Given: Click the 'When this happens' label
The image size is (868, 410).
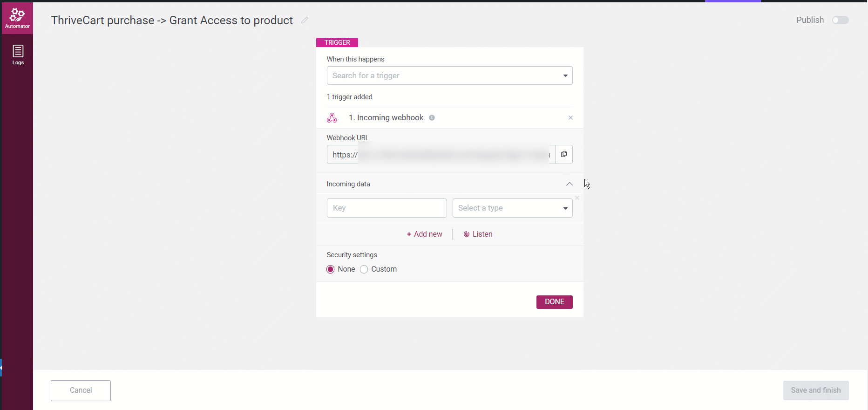Looking at the screenshot, I should [355, 59].
